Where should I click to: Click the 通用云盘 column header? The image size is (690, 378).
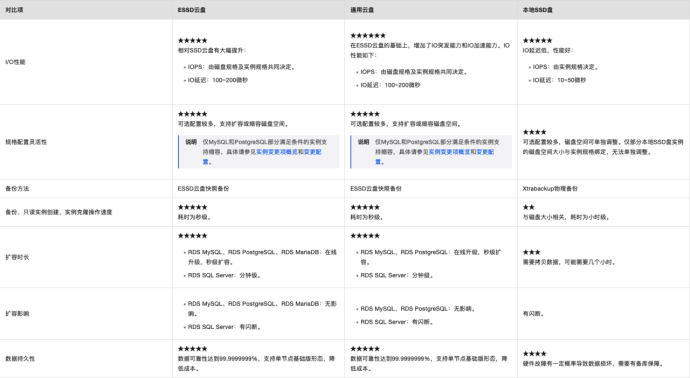362,10
